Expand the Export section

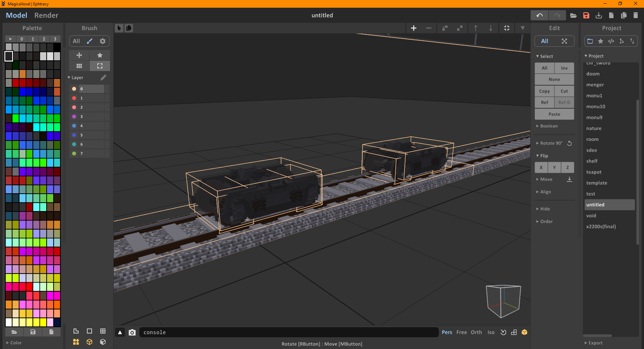pos(595,343)
